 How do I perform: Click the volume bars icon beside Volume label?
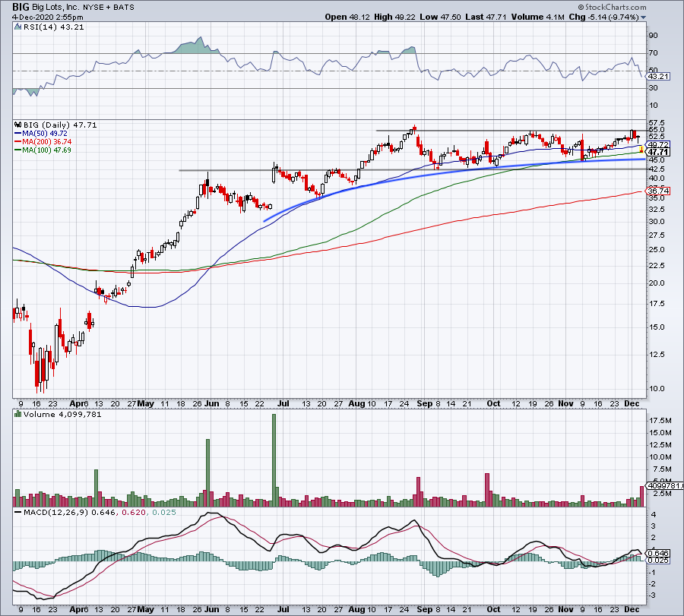[17, 414]
